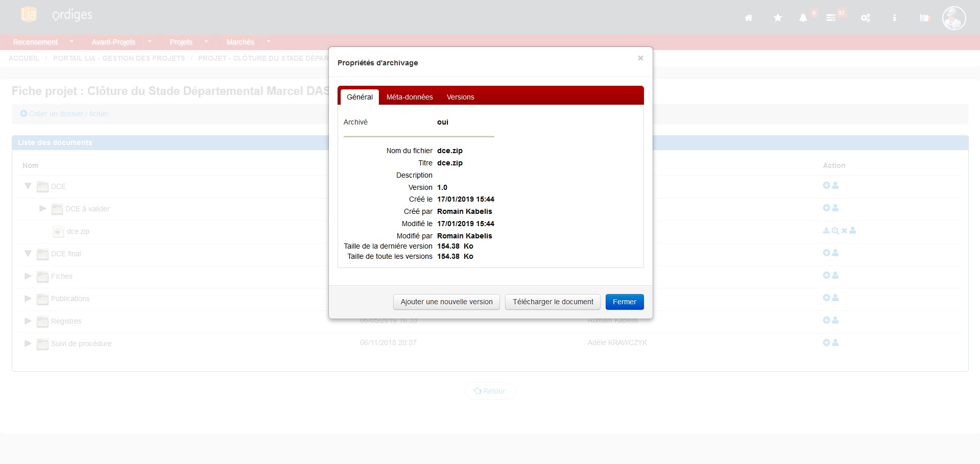The image size is (980, 464).
Task: Click the user icon in Publications row
Action: click(x=835, y=298)
